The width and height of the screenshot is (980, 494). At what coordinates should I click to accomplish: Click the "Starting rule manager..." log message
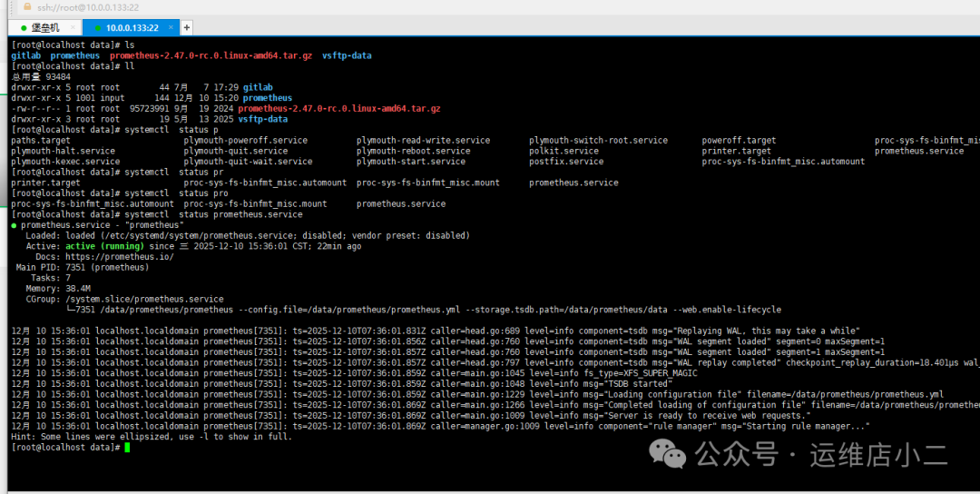tap(805, 427)
